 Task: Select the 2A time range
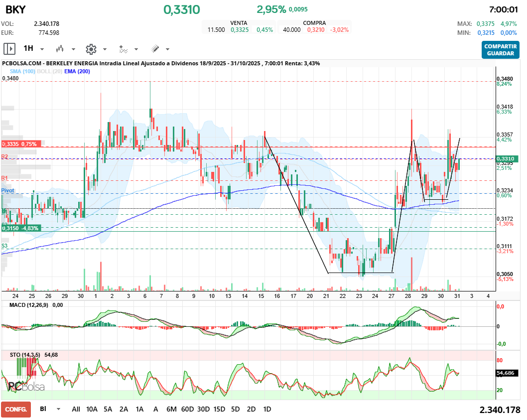point(124,409)
